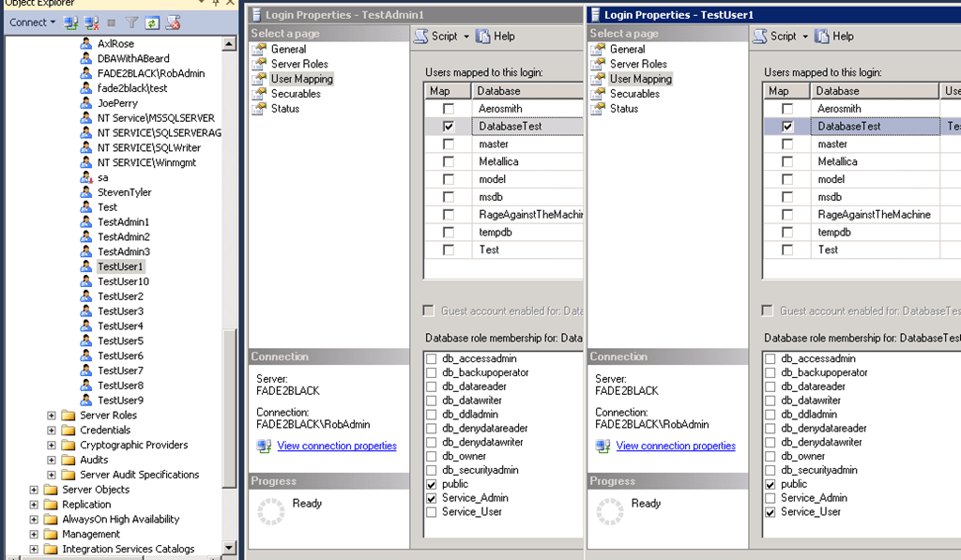Click the login icon beside StevenTyler
Screen dimensions: 961x560
pos(86,192)
